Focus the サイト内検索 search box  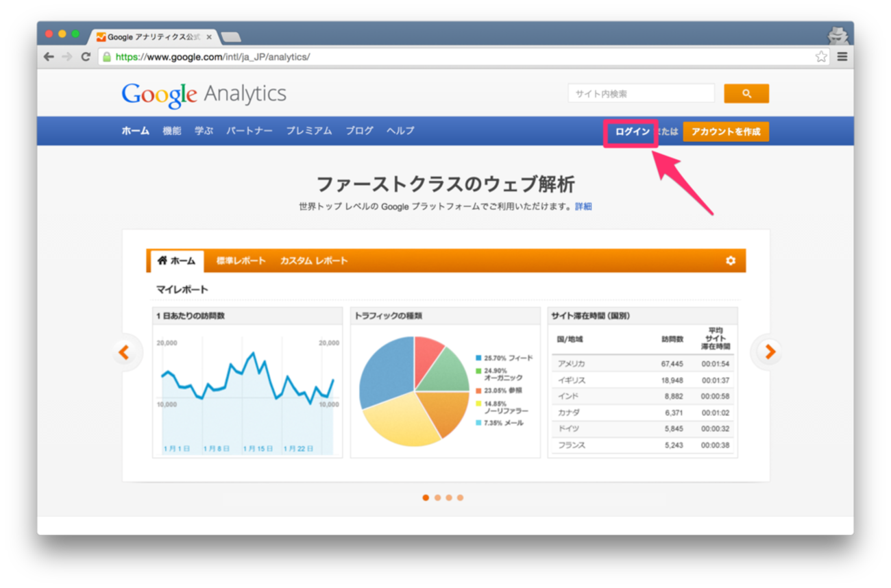pyautogui.click(x=641, y=94)
